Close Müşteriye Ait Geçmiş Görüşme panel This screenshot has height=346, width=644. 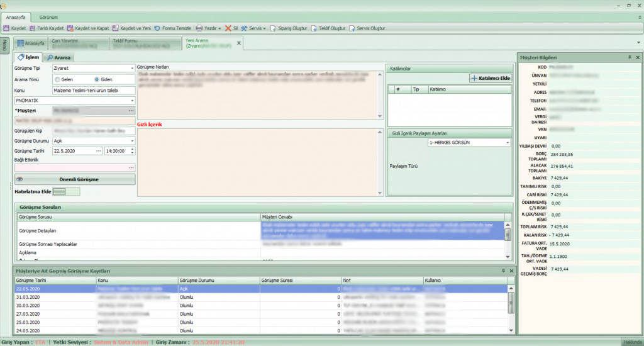click(x=511, y=271)
